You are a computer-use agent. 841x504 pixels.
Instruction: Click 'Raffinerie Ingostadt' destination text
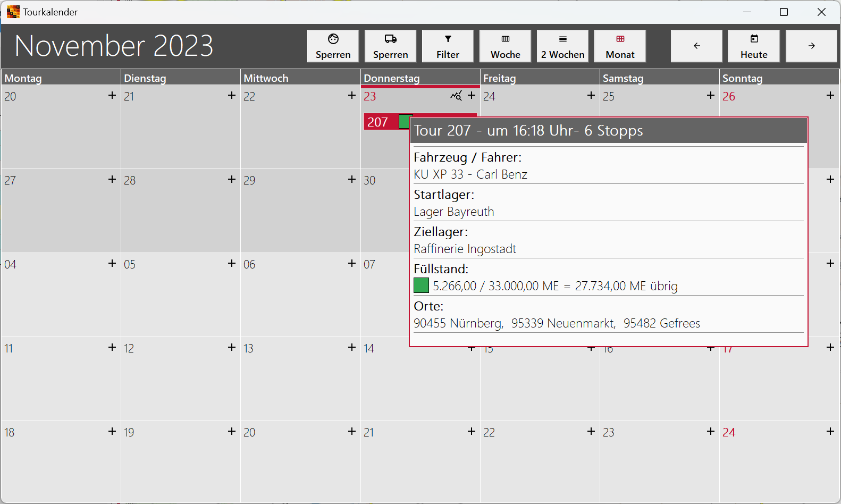click(465, 249)
